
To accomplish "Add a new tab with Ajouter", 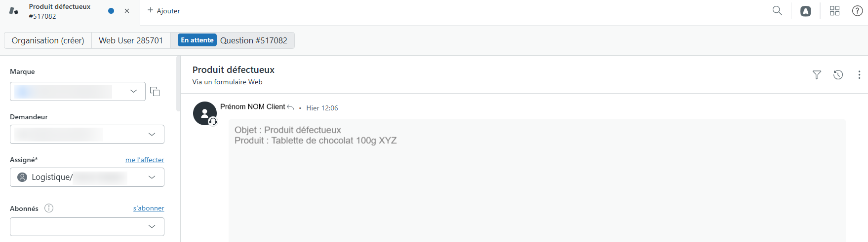I will click(163, 11).
